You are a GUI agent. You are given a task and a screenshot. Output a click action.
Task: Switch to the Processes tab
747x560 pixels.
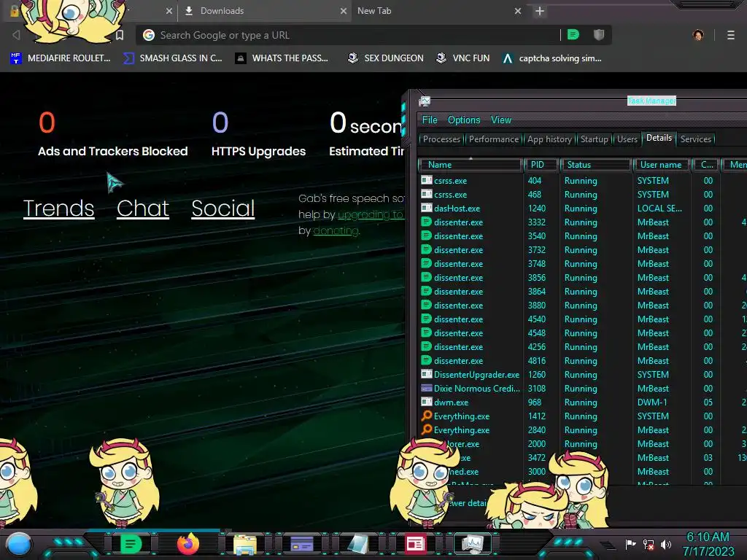click(x=441, y=139)
